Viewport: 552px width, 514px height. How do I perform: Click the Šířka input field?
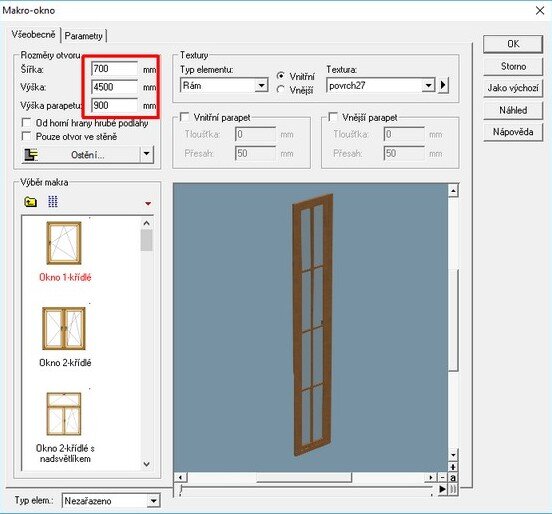tap(114, 69)
